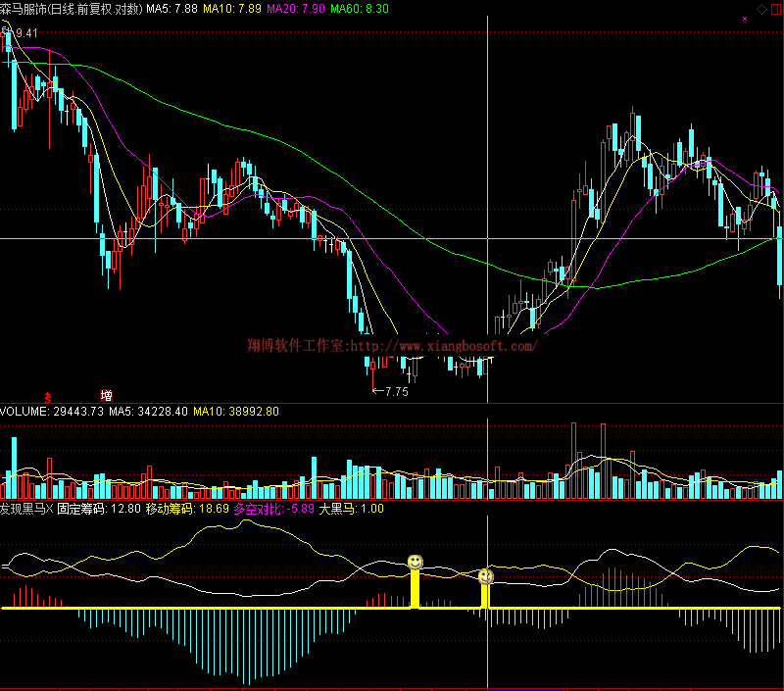Click the xiangbosoft.com watermark link
Viewport: 784px width, 691px height.
point(392,346)
